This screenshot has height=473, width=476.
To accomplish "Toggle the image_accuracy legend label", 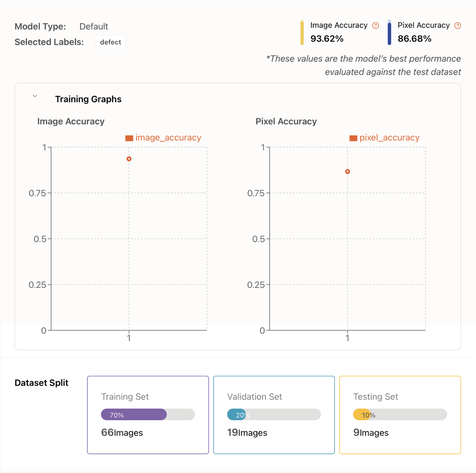I will (168, 138).
